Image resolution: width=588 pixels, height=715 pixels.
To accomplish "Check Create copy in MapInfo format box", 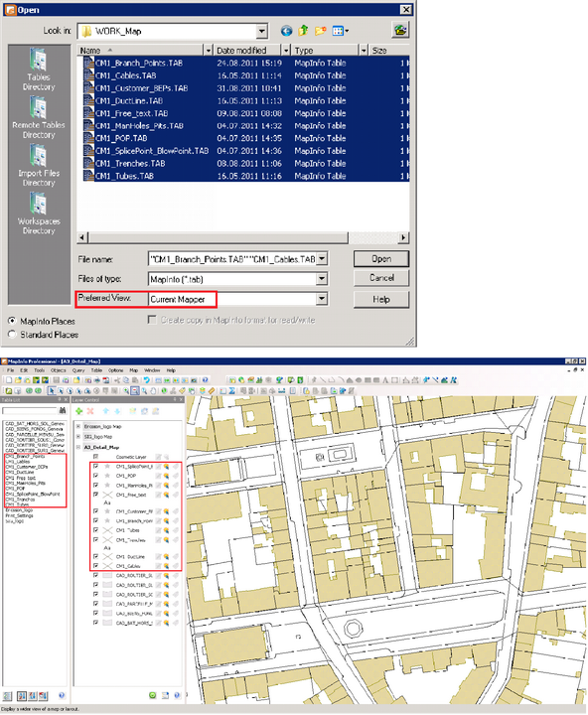I will point(152,320).
